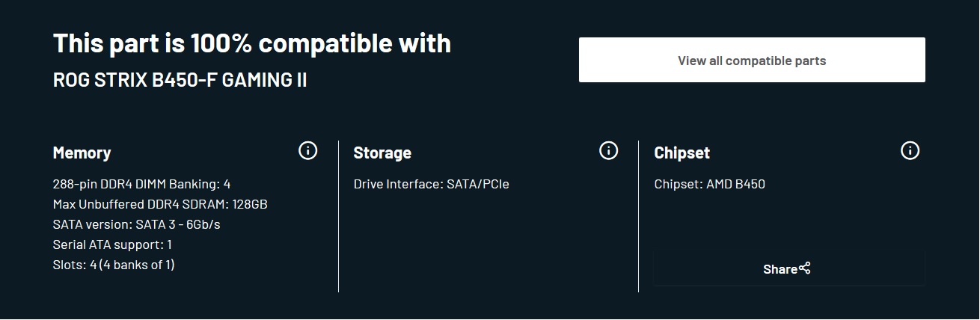The height and width of the screenshot is (320, 980).
Task: Click the Storage section heading
Action: [x=382, y=153]
